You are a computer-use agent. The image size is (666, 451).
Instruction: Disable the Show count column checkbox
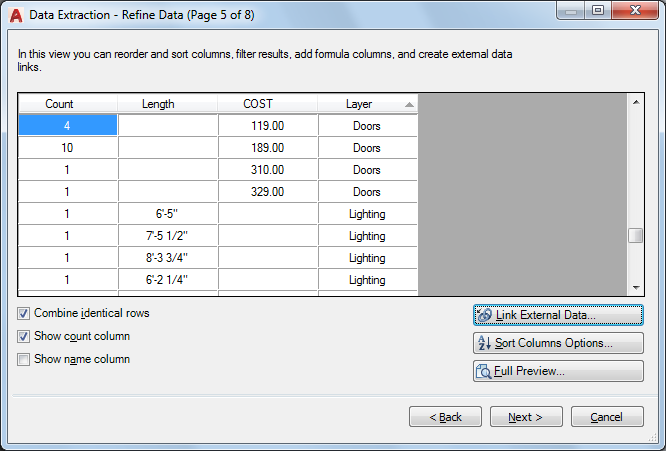(x=24, y=336)
